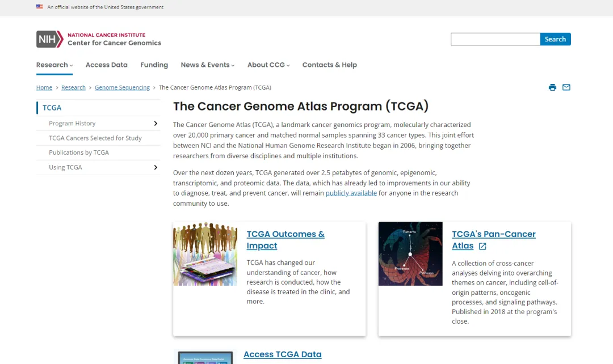Open Publications by TCGA in sidebar

[x=79, y=153]
